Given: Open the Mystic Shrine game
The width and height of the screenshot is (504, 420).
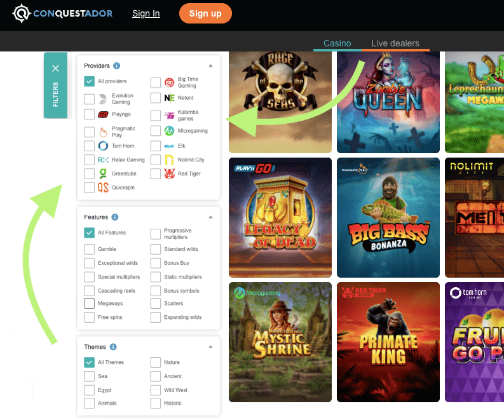Looking at the screenshot, I should point(280,342).
